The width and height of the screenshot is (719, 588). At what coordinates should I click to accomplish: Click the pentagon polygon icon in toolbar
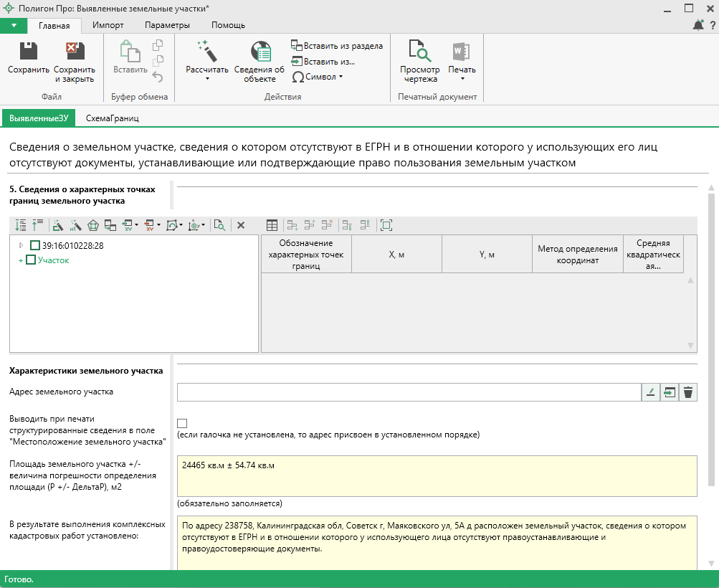[93, 225]
